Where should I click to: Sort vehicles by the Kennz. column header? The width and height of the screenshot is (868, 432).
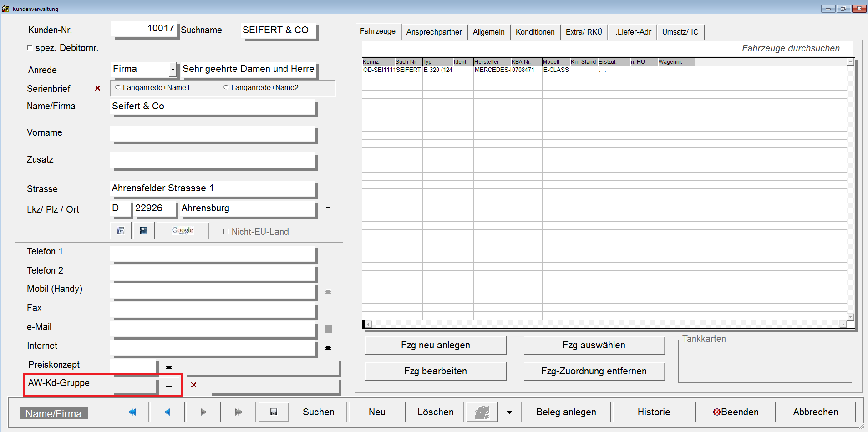378,62
